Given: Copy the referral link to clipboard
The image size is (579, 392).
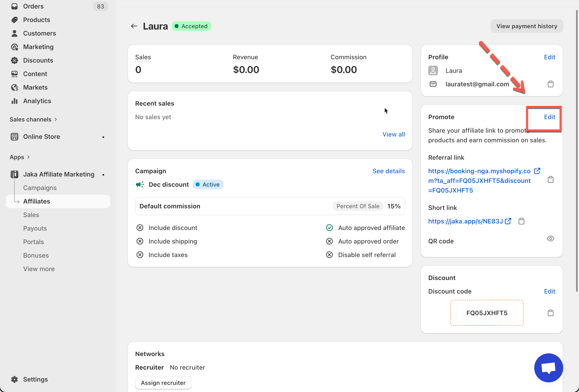Looking at the screenshot, I should tap(550, 180).
